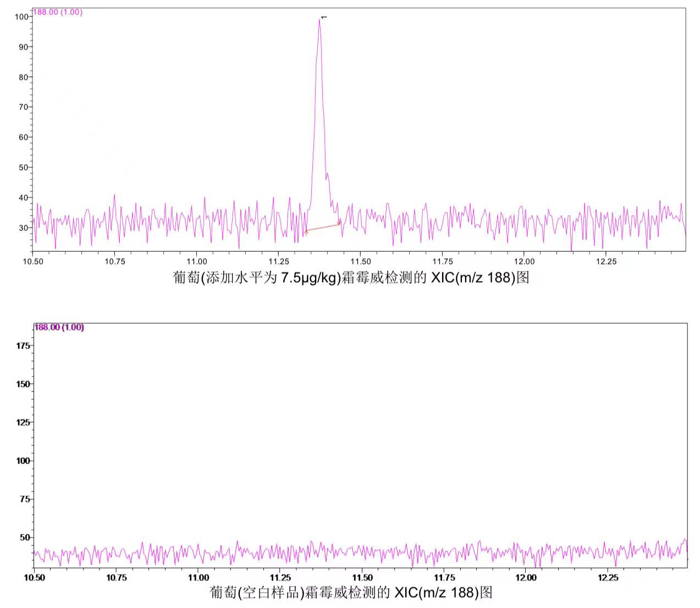Click the 10.75 time mark on the top chart

point(115,261)
